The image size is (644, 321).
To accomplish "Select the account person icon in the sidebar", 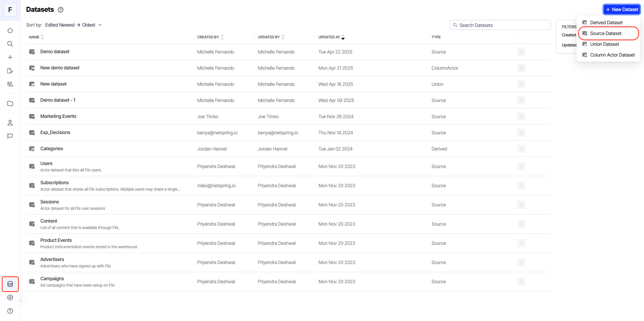I will (x=10, y=123).
